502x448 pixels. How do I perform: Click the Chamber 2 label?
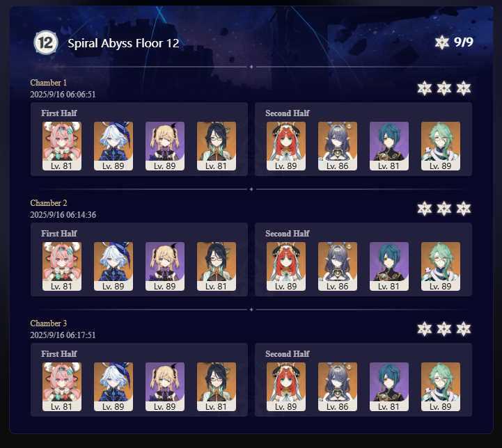pyautogui.click(x=49, y=203)
